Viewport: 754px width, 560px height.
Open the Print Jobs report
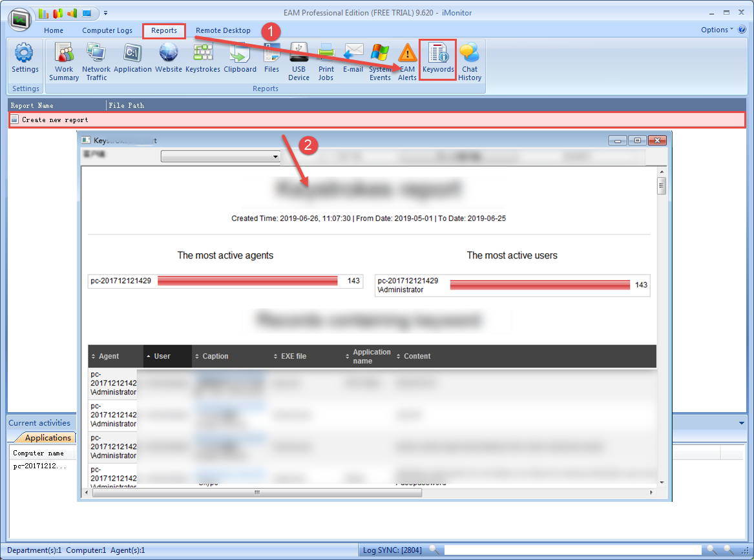tap(326, 61)
